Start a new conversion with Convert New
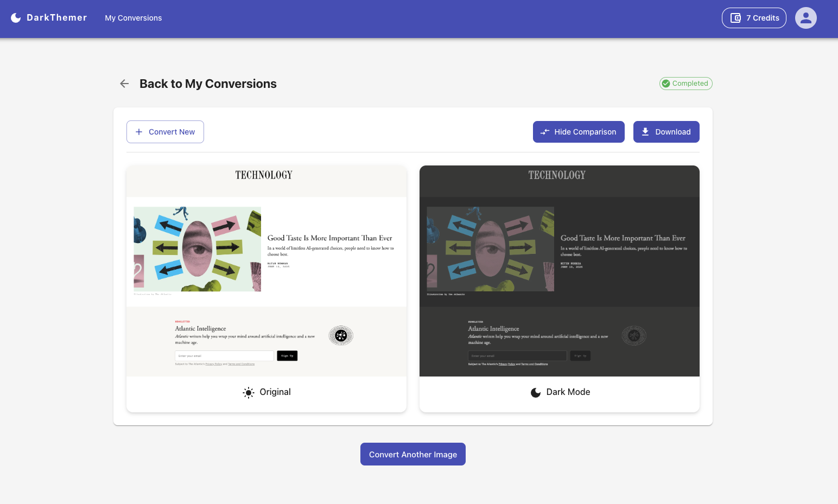Viewport: 838px width, 504px height. [x=165, y=132]
